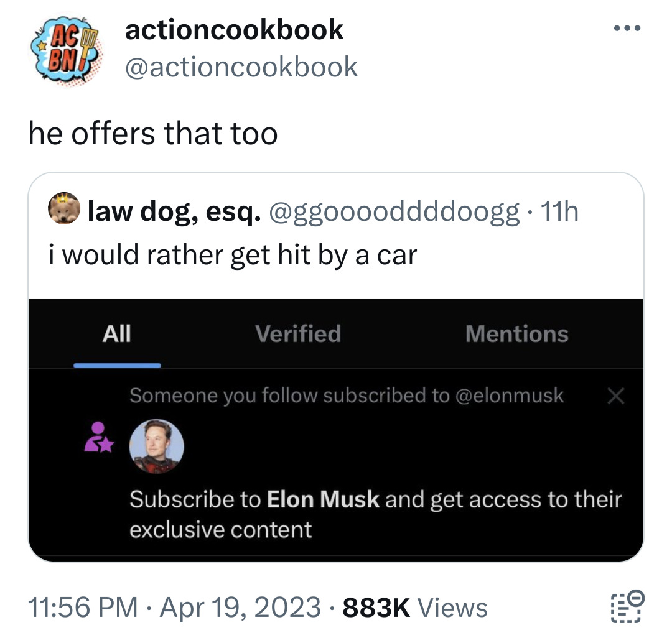
Task: Click the actioncookbook display name
Action: coord(234,30)
